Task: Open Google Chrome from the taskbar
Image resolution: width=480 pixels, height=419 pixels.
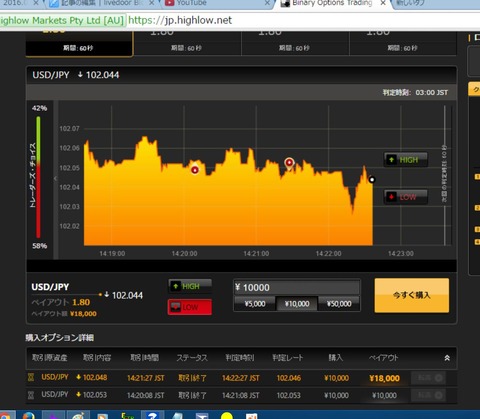Action: point(5,416)
